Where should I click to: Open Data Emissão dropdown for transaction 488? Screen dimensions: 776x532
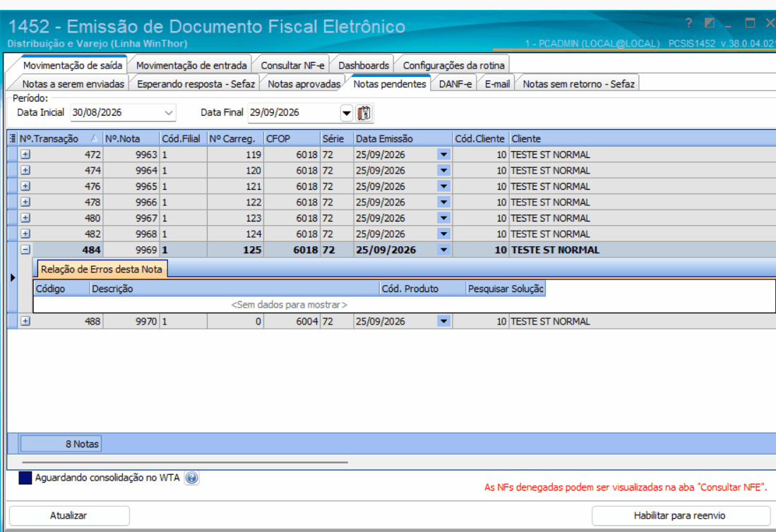444,321
